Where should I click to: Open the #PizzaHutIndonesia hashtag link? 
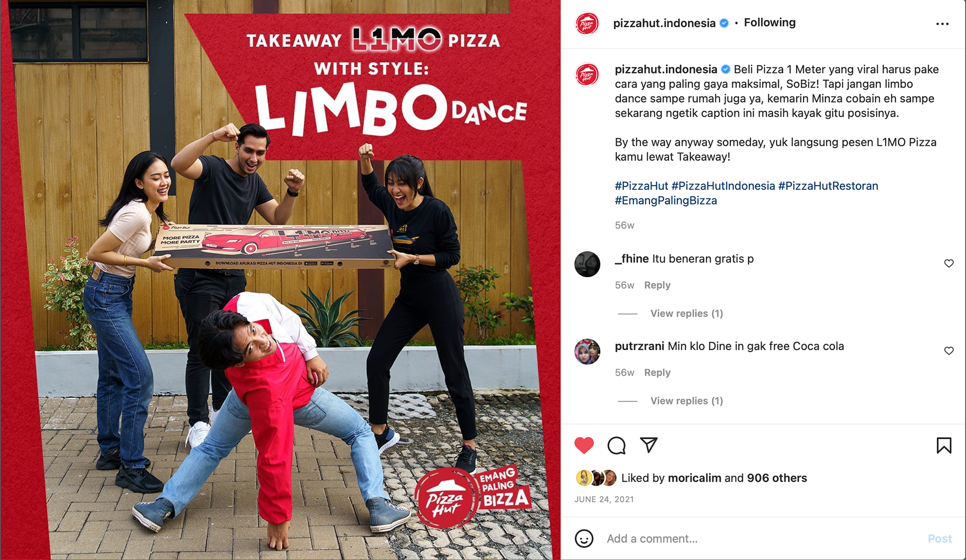pyautogui.click(x=723, y=186)
